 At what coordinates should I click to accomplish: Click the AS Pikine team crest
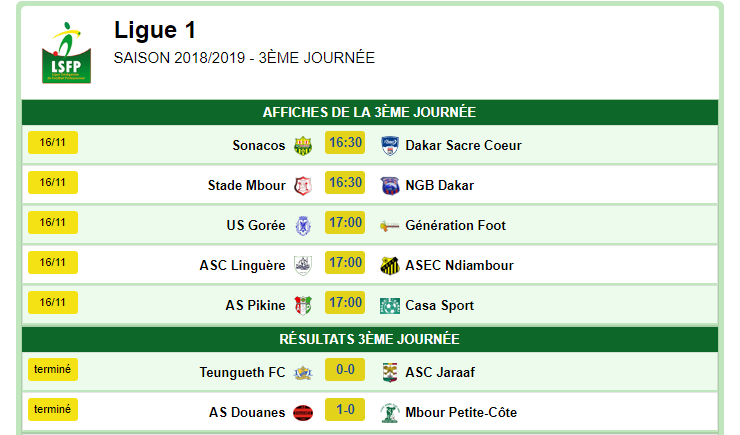click(x=303, y=306)
